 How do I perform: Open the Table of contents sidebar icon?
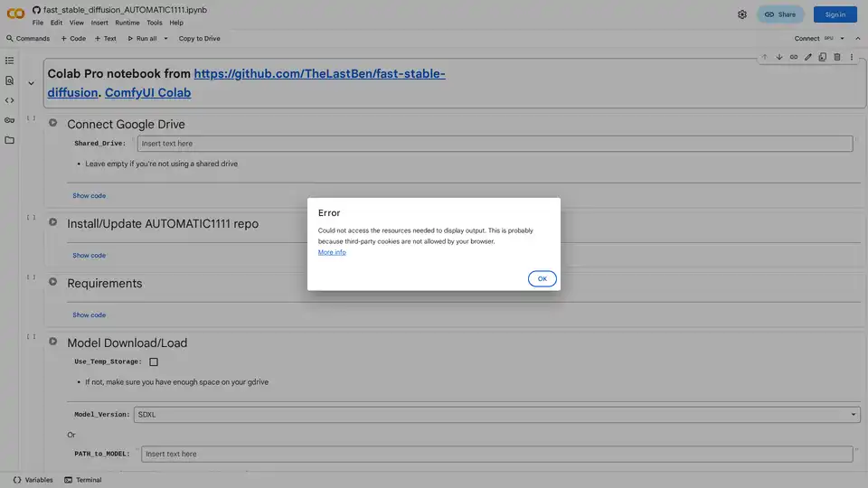click(10, 61)
